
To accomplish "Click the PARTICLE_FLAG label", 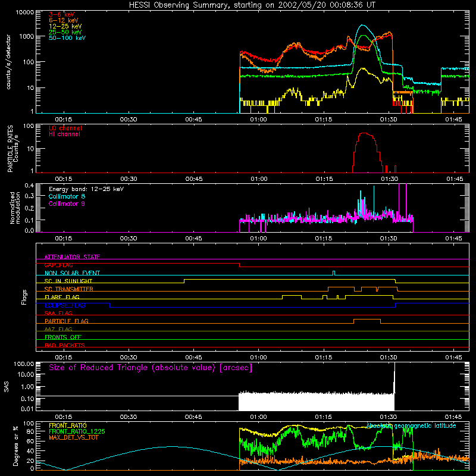I will (67, 321).
